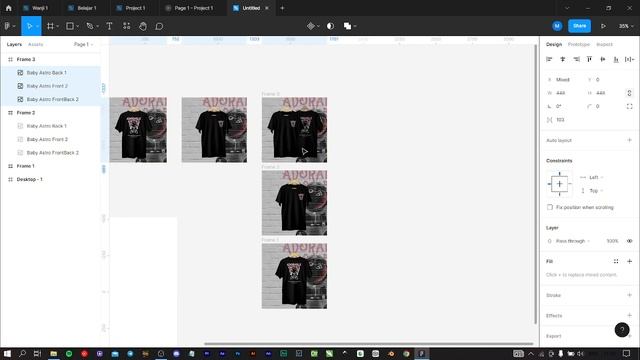The width and height of the screenshot is (640, 360).
Task: Select the Move tool
Action: click(x=29, y=26)
